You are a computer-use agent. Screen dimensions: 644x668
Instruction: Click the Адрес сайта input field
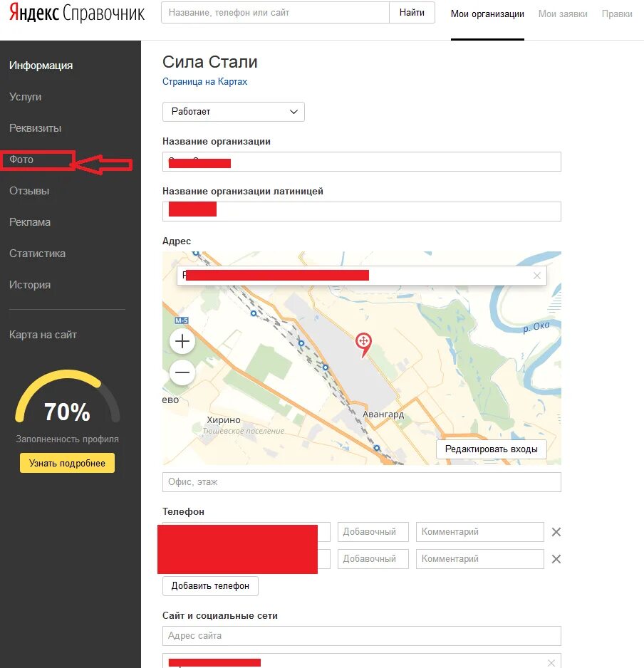pos(361,636)
